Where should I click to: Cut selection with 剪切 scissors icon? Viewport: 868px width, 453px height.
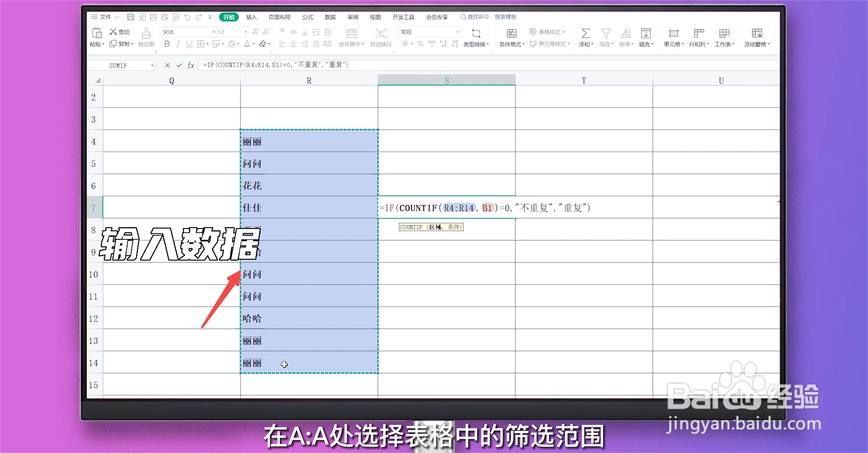[x=113, y=32]
